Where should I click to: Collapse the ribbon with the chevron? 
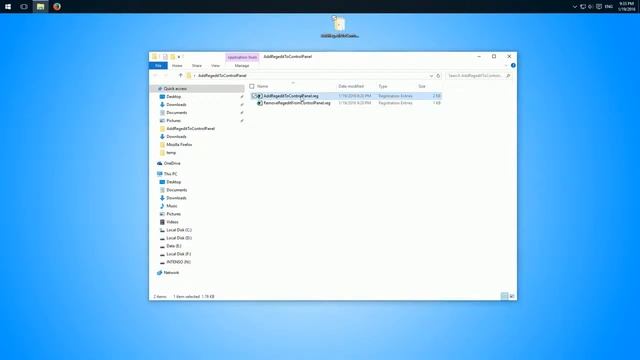(506, 66)
